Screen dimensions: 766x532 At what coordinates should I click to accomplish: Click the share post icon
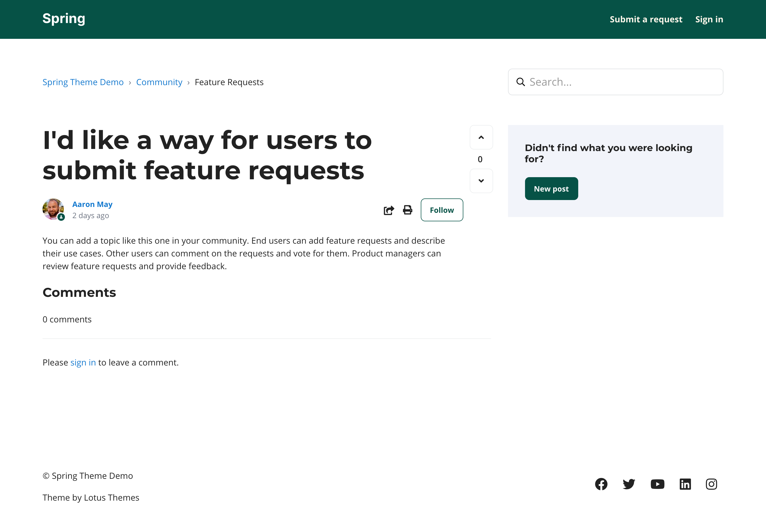tap(389, 210)
